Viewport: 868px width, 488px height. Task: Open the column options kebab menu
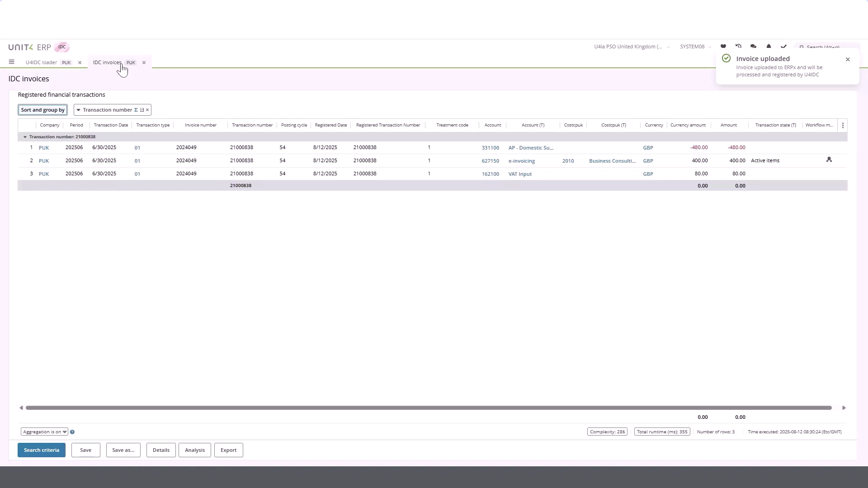pos(843,125)
